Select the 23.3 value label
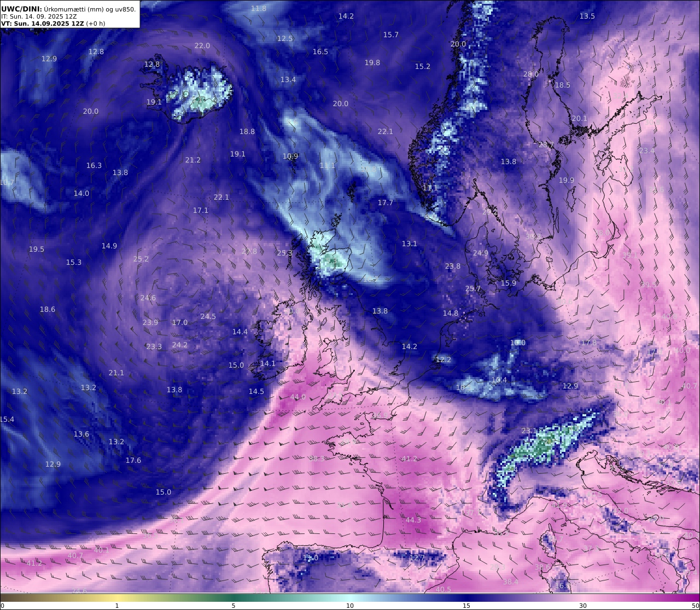Viewport: 700px width, 610px height. 154,346
